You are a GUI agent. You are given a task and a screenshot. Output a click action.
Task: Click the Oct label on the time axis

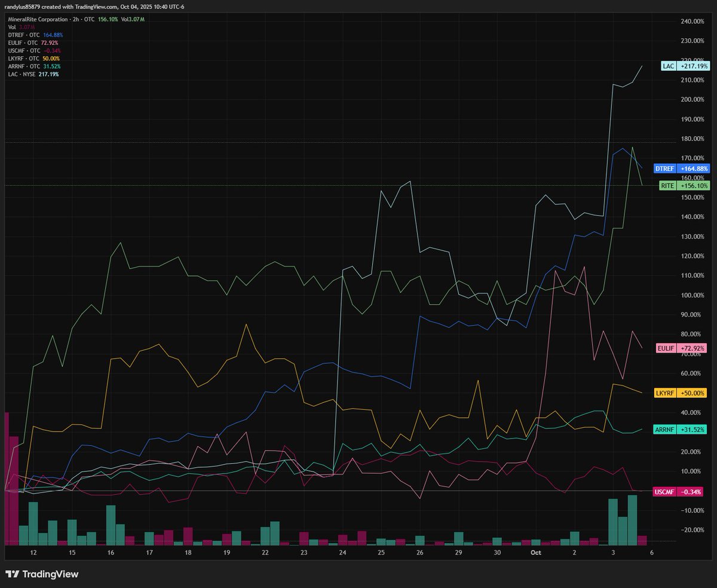tap(536, 553)
